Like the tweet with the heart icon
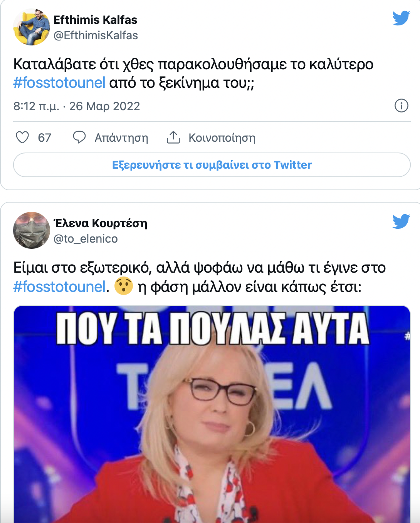Viewport: 420px width, 523px height. (x=22, y=137)
